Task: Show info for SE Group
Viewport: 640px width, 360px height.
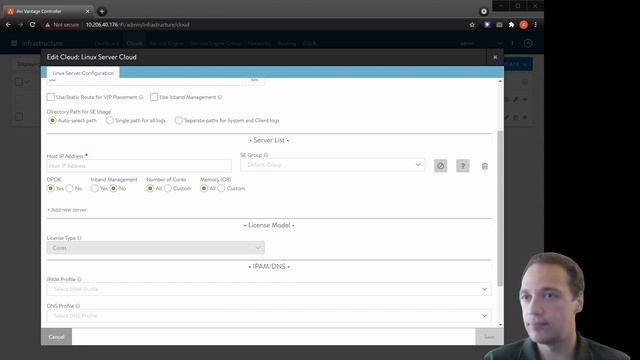Action: click(266, 155)
